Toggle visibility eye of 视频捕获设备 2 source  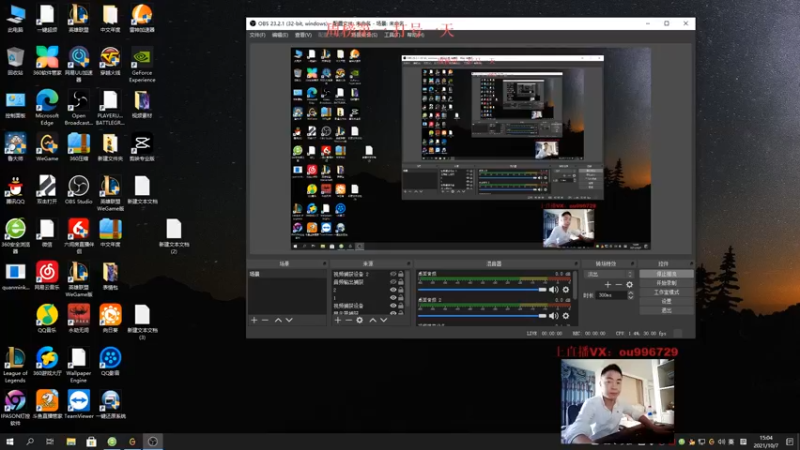393,274
